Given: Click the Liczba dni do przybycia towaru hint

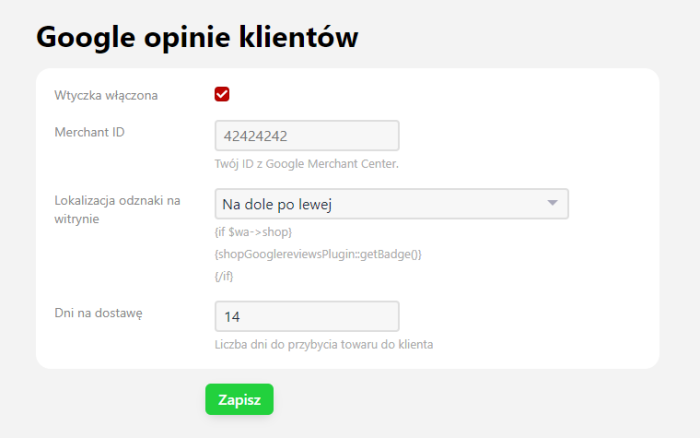Looking at the screenshot, I should point(324,345).
